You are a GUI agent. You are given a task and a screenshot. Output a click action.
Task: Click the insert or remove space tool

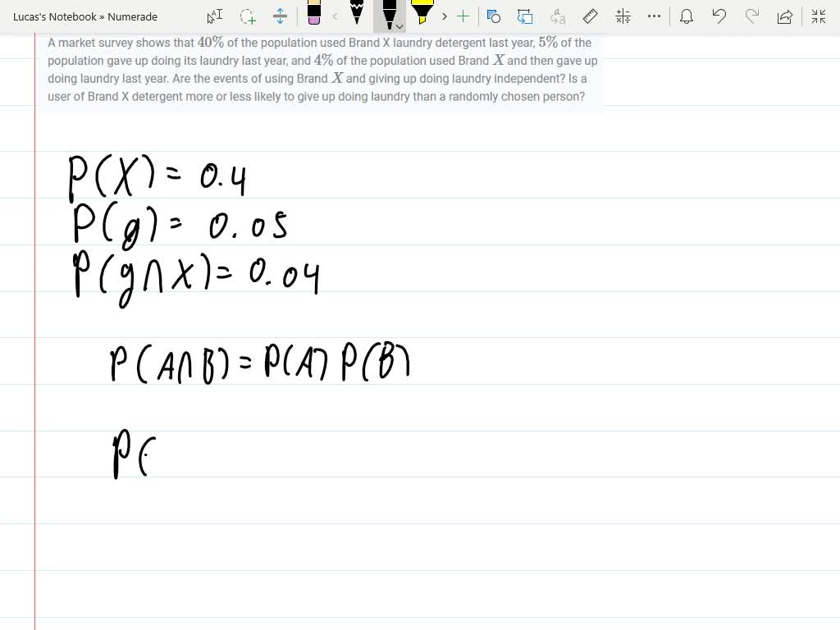(x=280, y=16)
